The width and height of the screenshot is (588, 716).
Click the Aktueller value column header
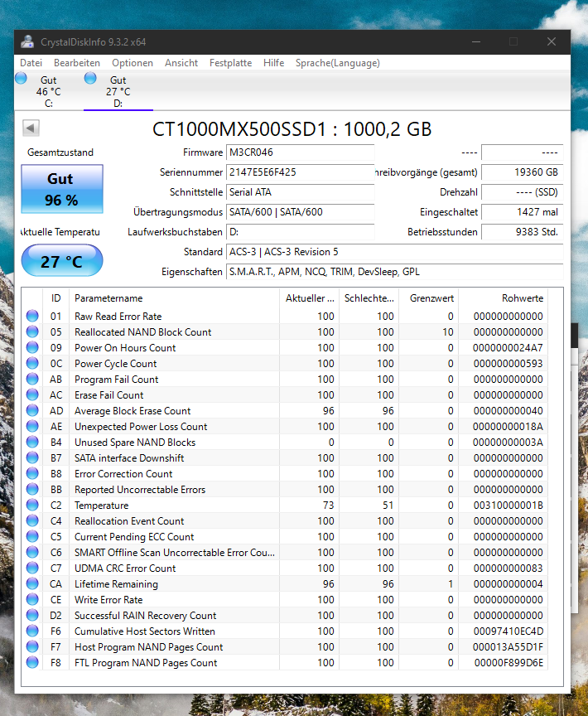309,298
